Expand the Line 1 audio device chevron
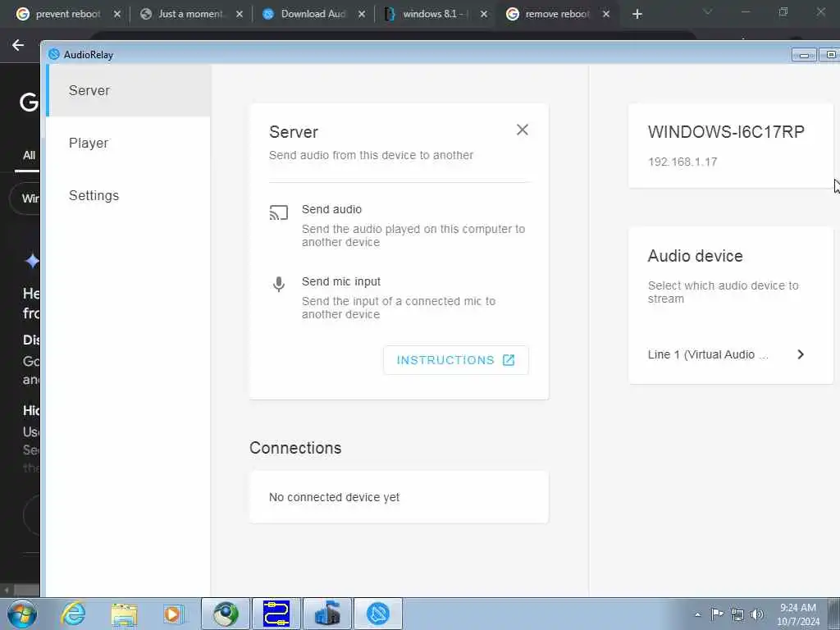This screenshot has height=630, width=840. click(801, 354)
